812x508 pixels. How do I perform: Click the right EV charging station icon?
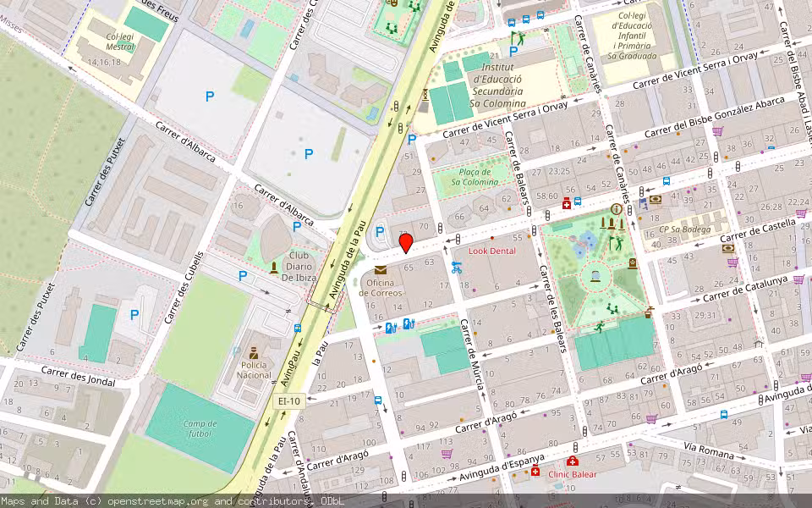click(409, 323)
